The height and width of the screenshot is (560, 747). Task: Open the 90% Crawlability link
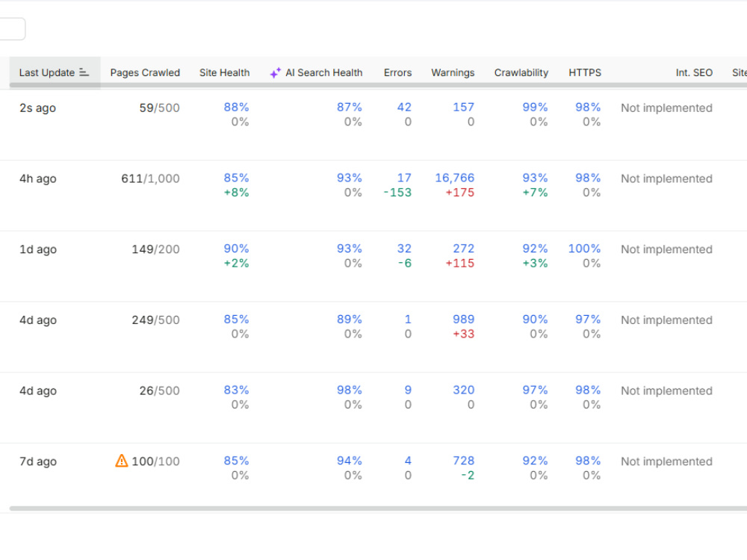[535, 319]
